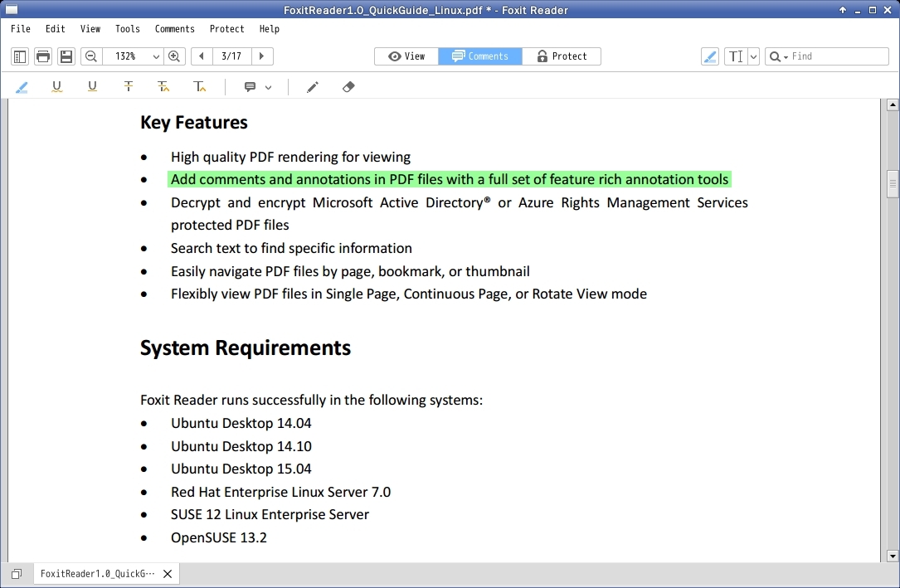Open the Tools menu
900x588 pixels.
128,29
